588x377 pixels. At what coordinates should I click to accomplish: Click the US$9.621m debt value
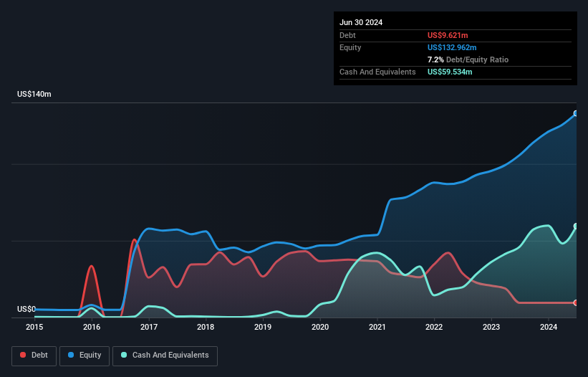pyautogui.click(x=448, y=35)
